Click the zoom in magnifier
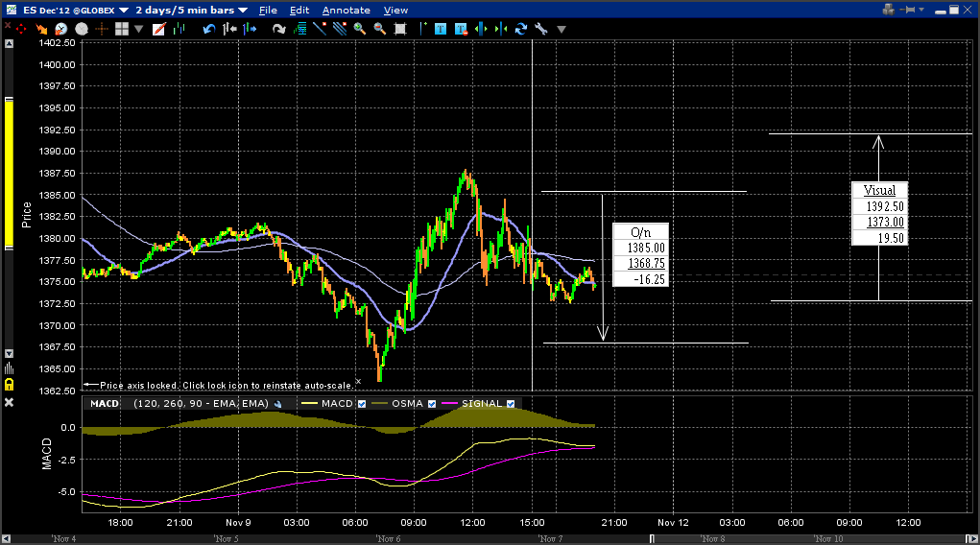 [x=360, y=29]
